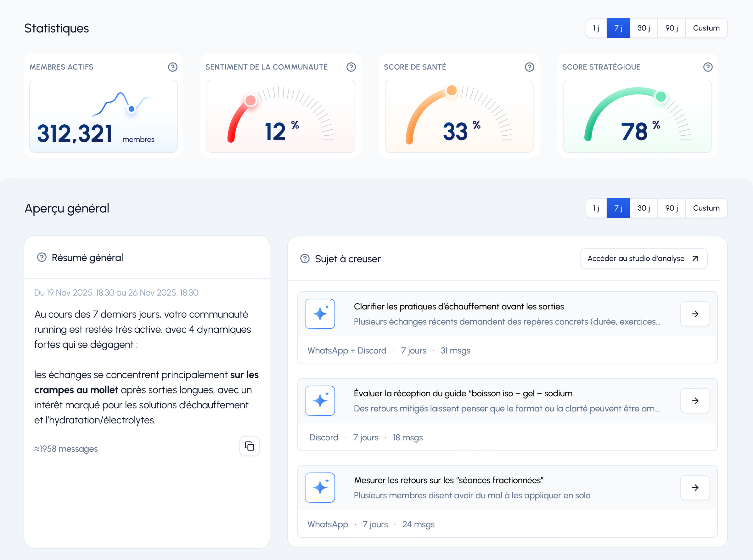Select 1 j range in Statistiques
753x560 pixels.
[596, 28]
